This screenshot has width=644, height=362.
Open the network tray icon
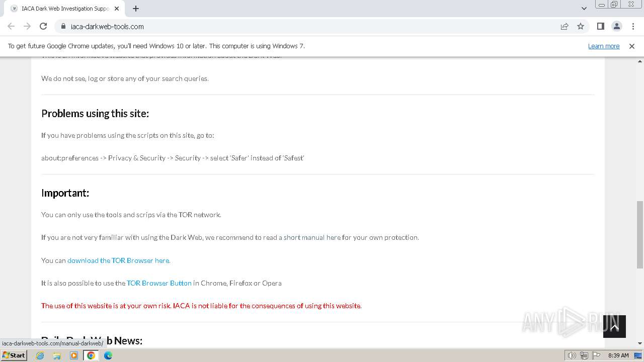pos(584,355)
